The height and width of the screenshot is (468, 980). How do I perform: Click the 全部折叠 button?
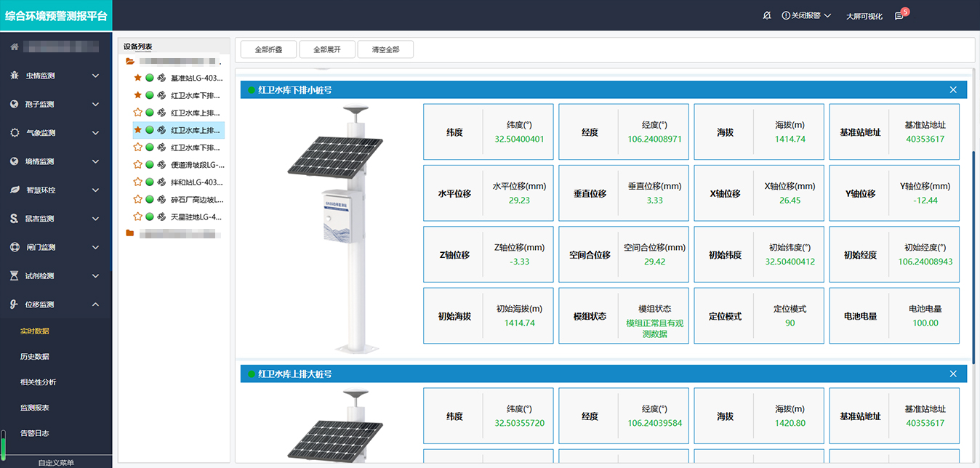(268, 49)
